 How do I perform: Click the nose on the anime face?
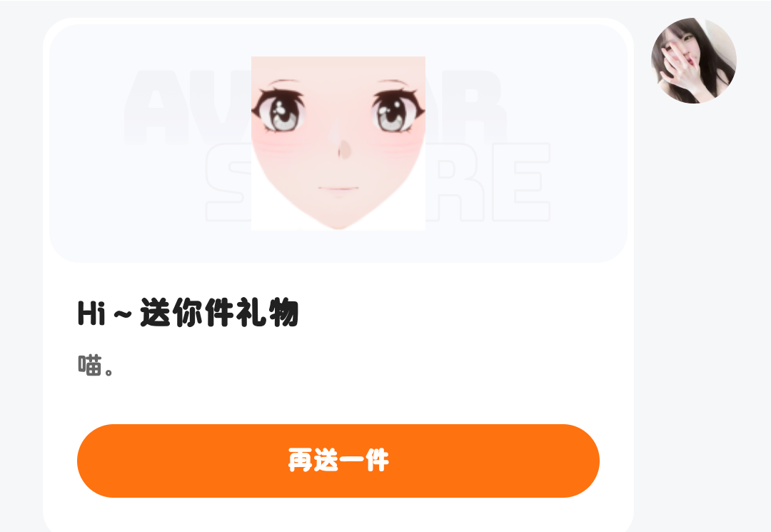point(343,149)
